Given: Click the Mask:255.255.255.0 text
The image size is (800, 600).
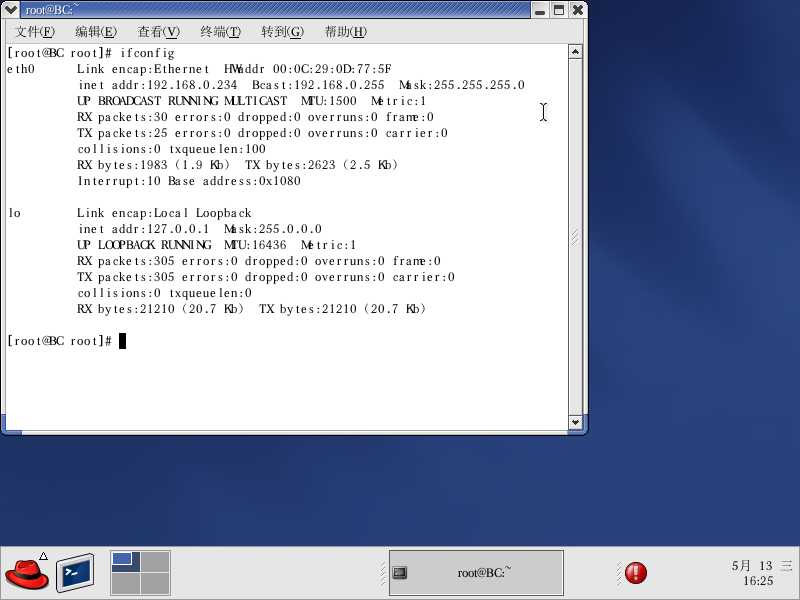Looking at the screenshot, I should coord(462,85).
